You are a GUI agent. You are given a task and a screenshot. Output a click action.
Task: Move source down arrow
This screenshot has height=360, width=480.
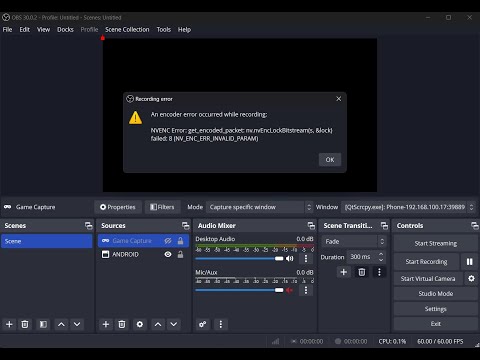pyautogui.click(x=174, y=324)
